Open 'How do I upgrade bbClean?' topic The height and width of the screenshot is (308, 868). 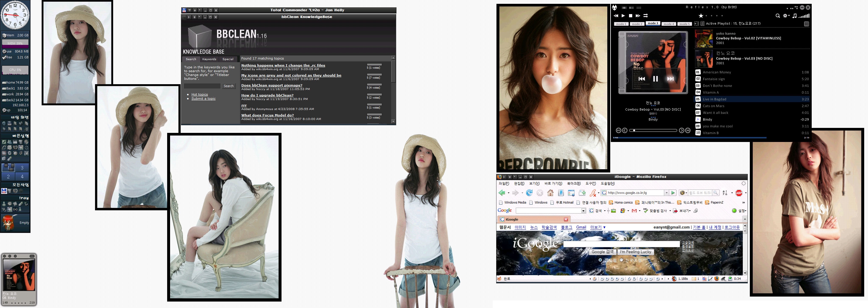267,95
